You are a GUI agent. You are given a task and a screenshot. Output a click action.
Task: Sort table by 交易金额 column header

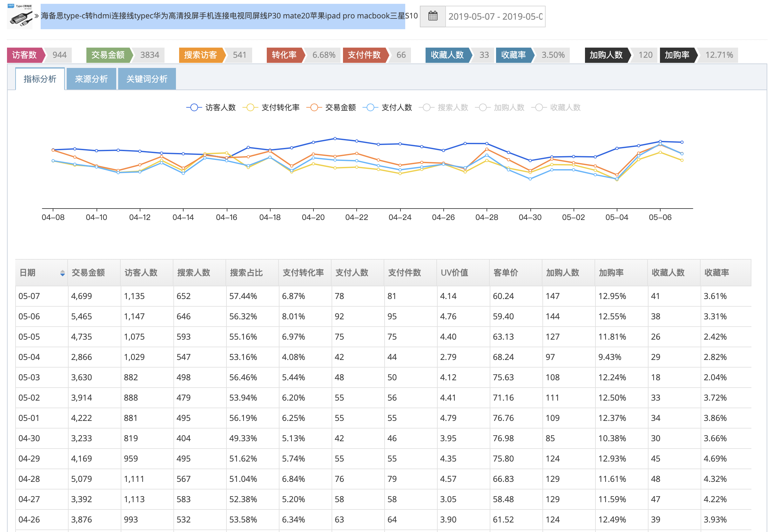88,273
